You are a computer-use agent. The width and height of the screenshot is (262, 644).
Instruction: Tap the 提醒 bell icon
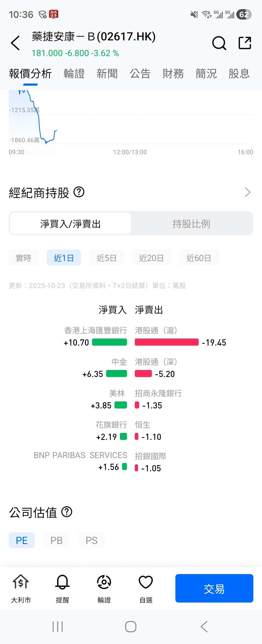[63, 582]
